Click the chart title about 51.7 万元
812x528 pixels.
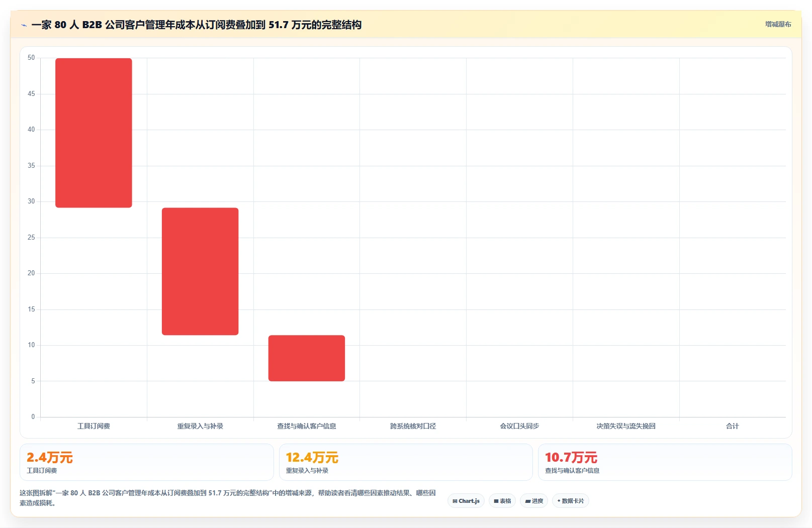(x=197, y=25)
